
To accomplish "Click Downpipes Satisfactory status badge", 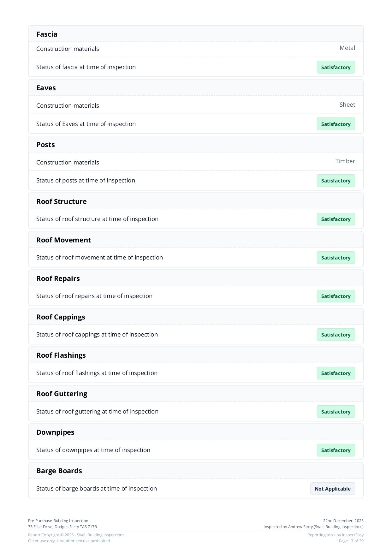I will (x=336, y=450).
